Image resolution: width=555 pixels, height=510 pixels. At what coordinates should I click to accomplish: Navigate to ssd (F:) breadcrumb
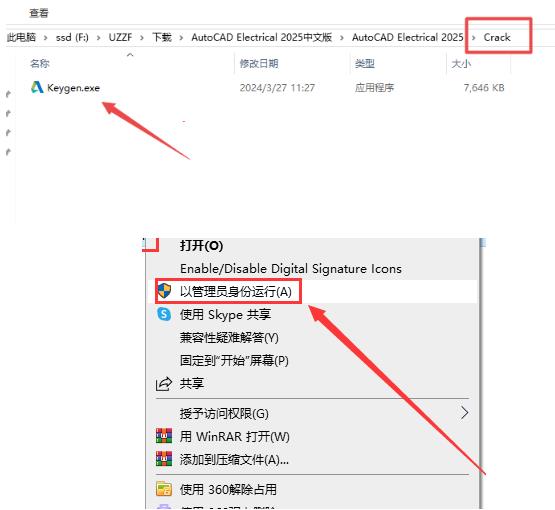(72, 37)
